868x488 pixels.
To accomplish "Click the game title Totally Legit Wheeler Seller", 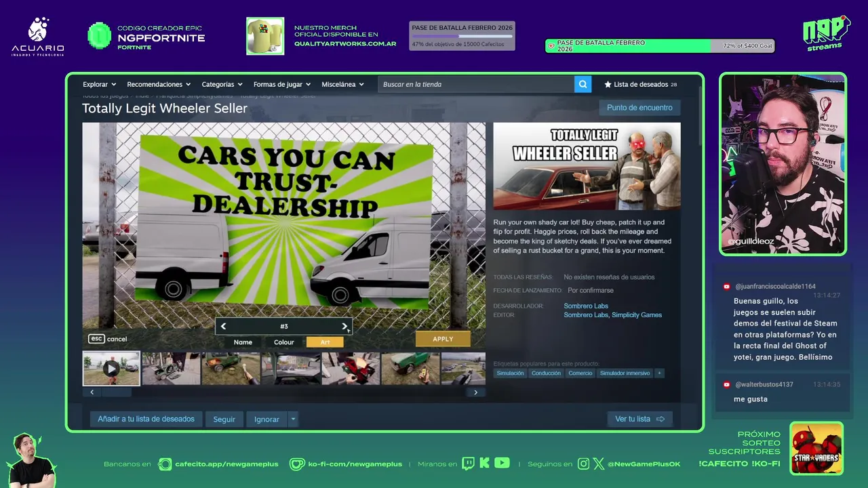I will (165, 108).
